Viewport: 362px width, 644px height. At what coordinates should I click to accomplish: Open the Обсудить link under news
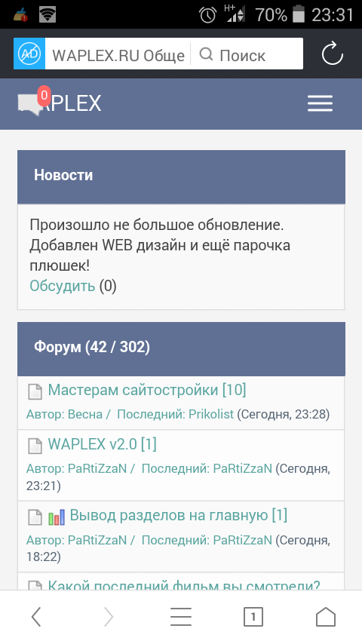click(x=62, y=286)
